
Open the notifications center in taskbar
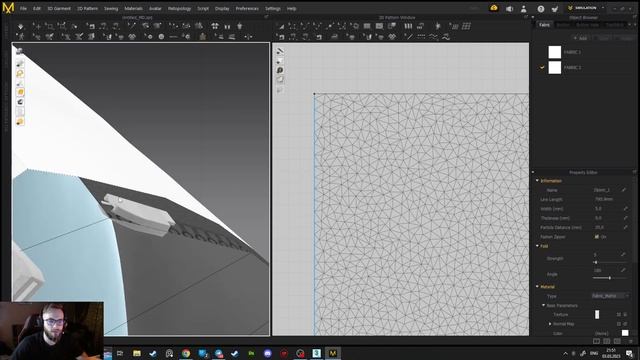click(629, 353)
